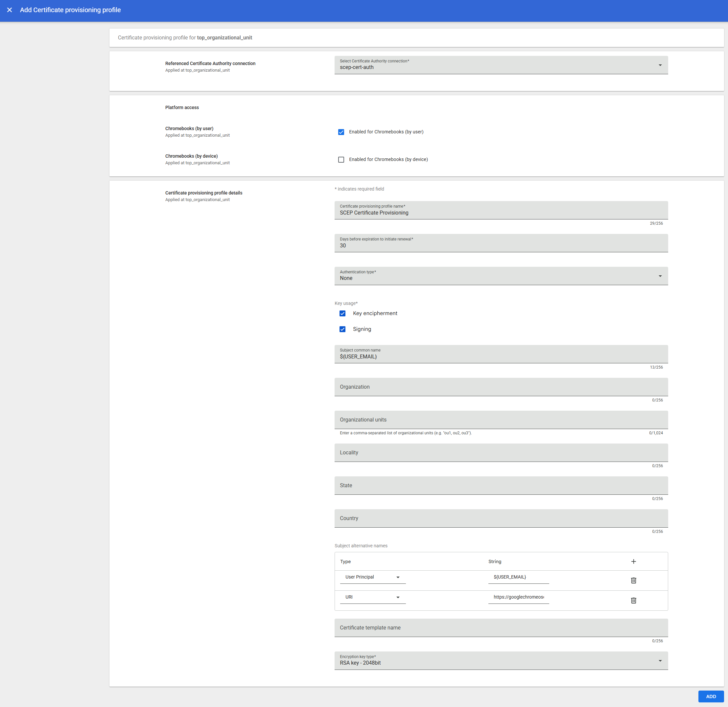The image size is (728, 707).
Task: Add a new subject alternative name row
Action: 633,561
